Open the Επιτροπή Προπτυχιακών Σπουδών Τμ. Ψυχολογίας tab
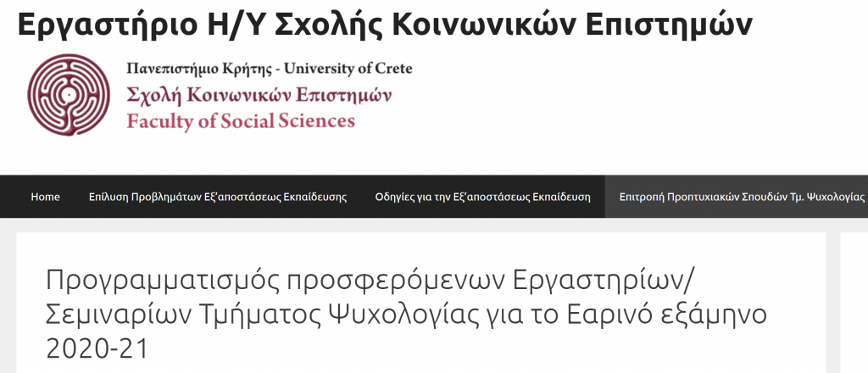The image size is (868, 373). tap(737, 197)
